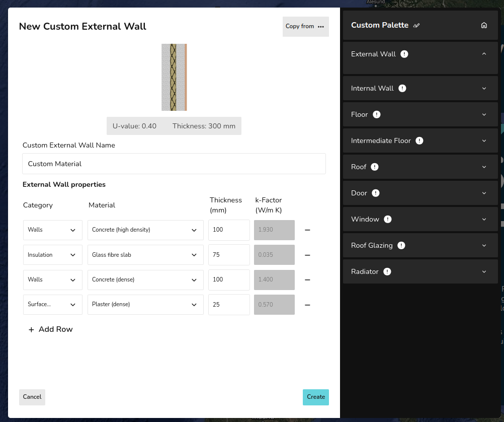The height and width of the screenshot is (422, 504).
Task: Click the warning icon beside Roof Glazing
Action: pos(401,246)
